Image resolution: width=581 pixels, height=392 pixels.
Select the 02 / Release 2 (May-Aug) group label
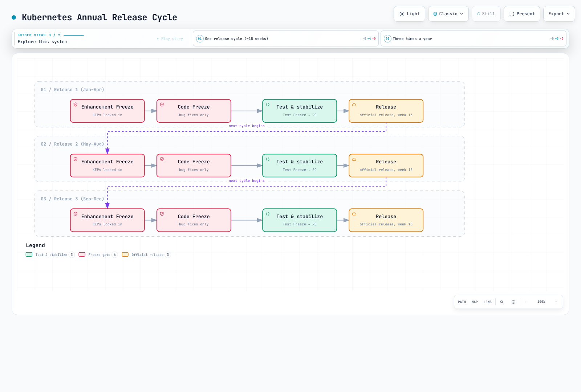(72, 144)
